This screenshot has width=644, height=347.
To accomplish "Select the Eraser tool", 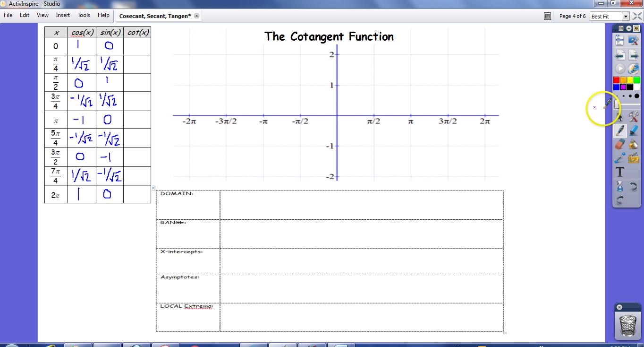I will click(x=620, y=144).
